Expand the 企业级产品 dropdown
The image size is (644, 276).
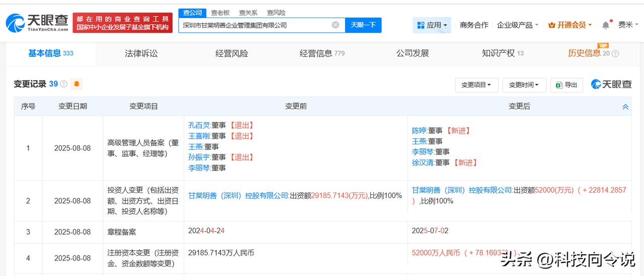pyautogui.click(x=518, y=25)
